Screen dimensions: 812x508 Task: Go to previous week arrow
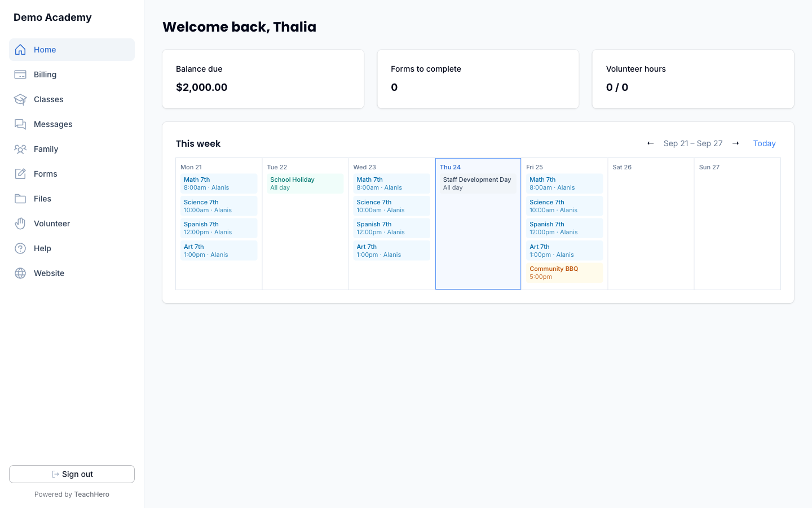650,143
